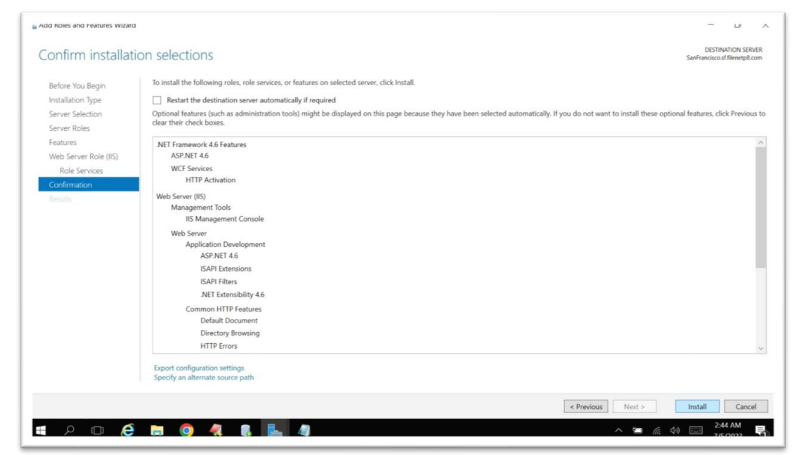This screenshot has height=455, width=792.
Task: Launch Google Chrome from the taskbar
Action: [186, 430]
